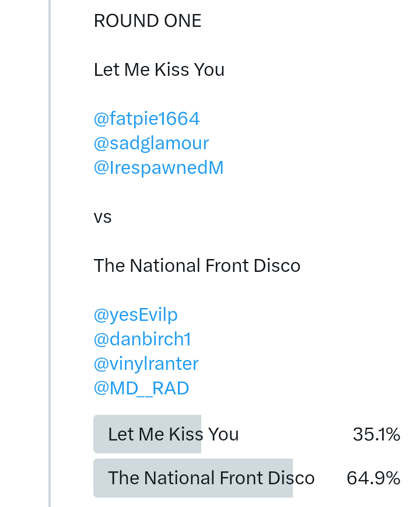Click the 'vs' text between the teams

103,217
